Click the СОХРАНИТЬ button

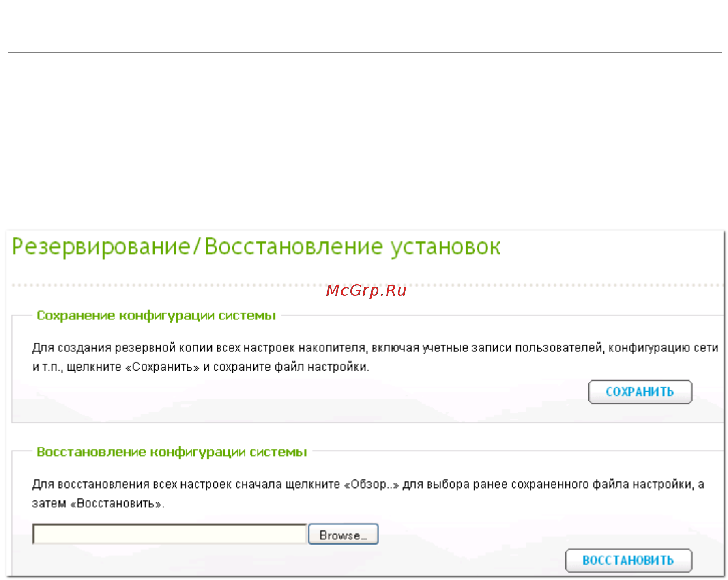tap(640, 392)
